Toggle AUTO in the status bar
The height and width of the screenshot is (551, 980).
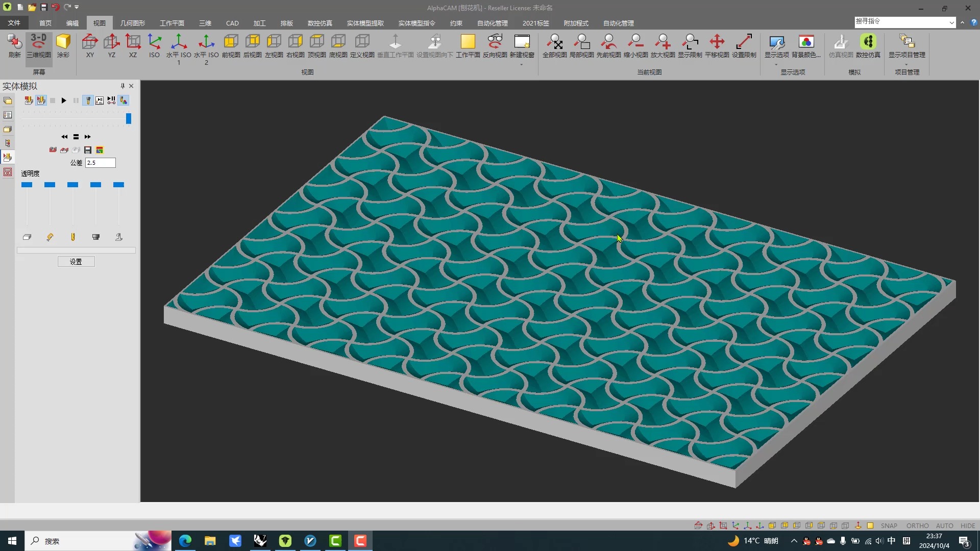click(944, 525)
